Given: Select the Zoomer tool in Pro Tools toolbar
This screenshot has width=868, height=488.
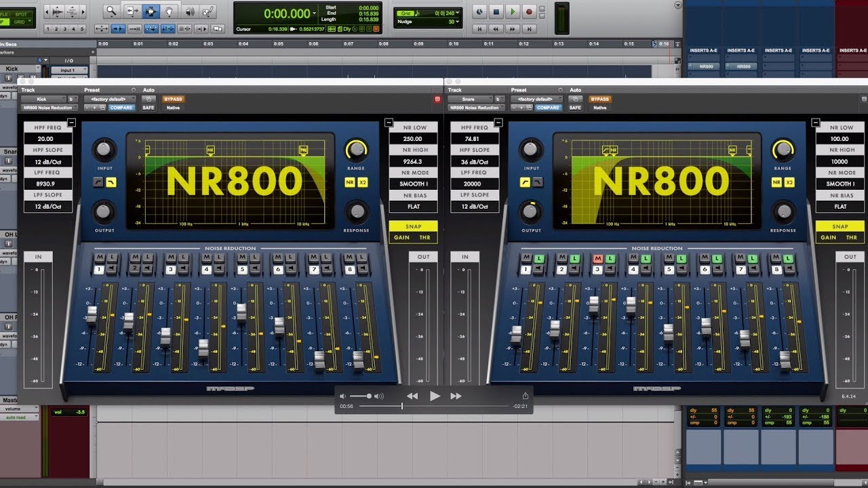Looking at the screenshot, I should click(111, 11).
